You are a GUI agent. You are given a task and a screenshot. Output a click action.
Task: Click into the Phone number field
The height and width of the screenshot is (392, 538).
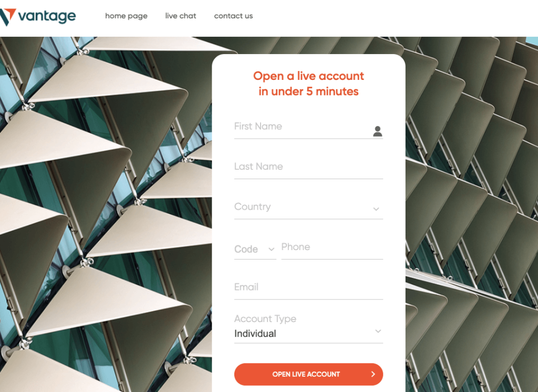(x=332, y=249)
